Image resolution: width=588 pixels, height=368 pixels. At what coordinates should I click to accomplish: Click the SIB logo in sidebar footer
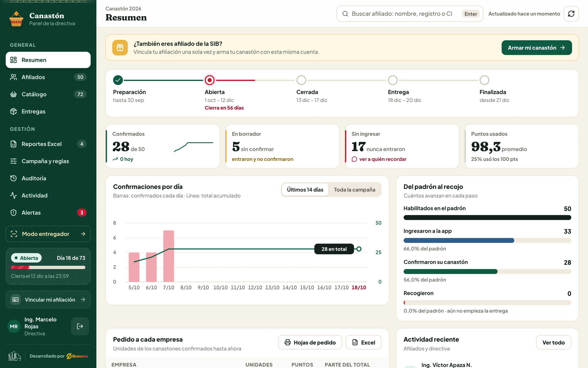(15, 356)
